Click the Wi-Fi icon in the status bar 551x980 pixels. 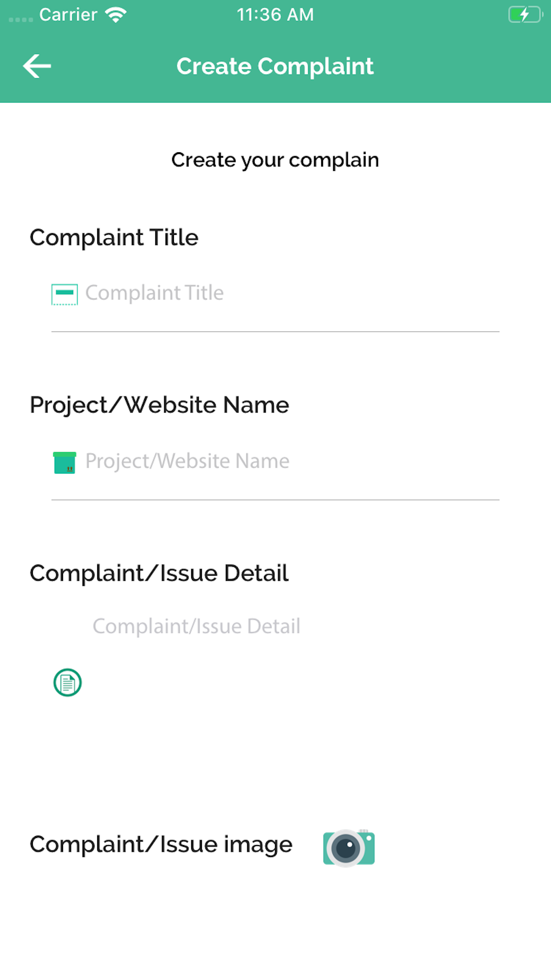click(115, 14)
